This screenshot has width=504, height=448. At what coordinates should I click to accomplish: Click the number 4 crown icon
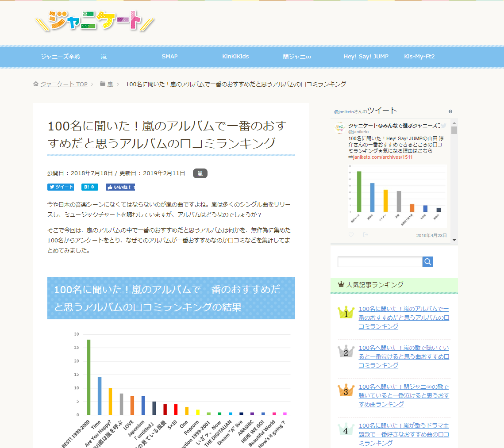[x=346, y=429]
